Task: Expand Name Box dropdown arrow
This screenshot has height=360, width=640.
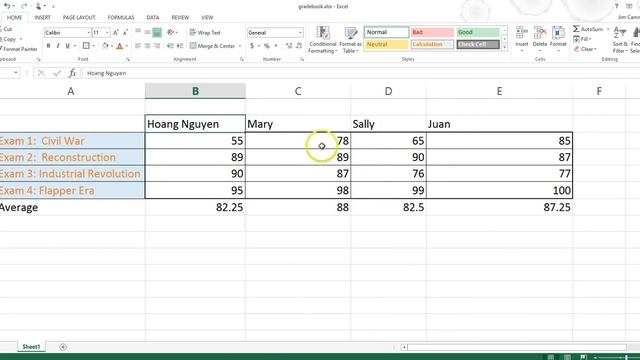Action: click(x=16, y=73)
